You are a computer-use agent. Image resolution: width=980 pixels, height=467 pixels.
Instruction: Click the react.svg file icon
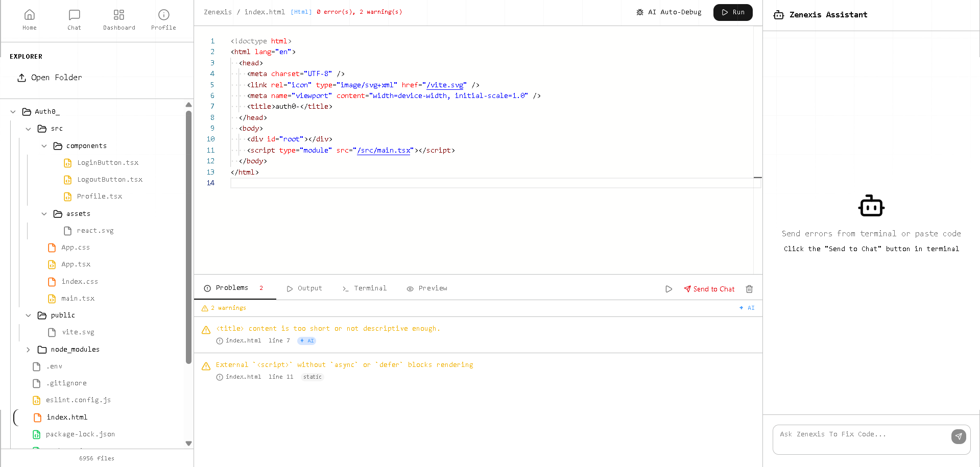67,231
